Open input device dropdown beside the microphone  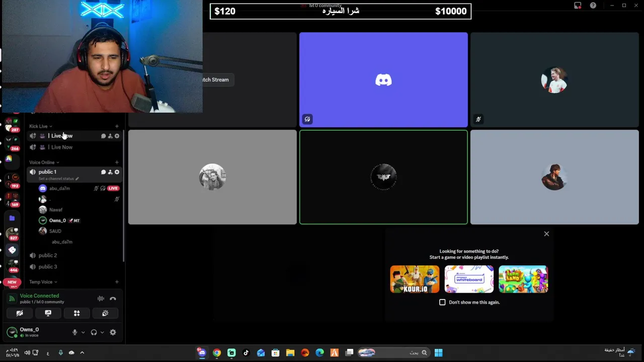coord(83,332)
